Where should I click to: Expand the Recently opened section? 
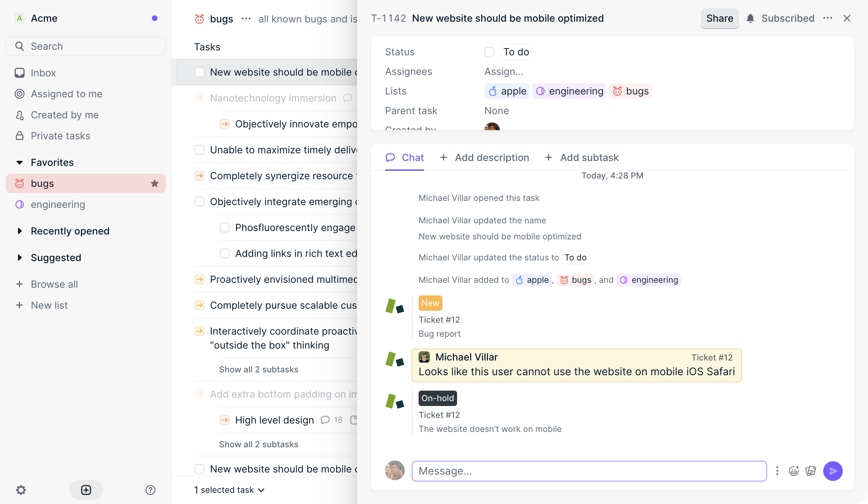click(20, 231)
